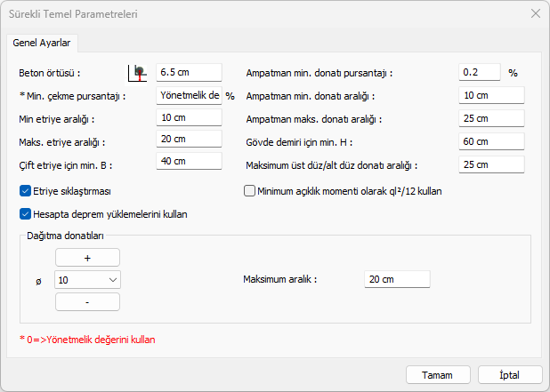Click the Beton örtüsü input field

[189, 73]
